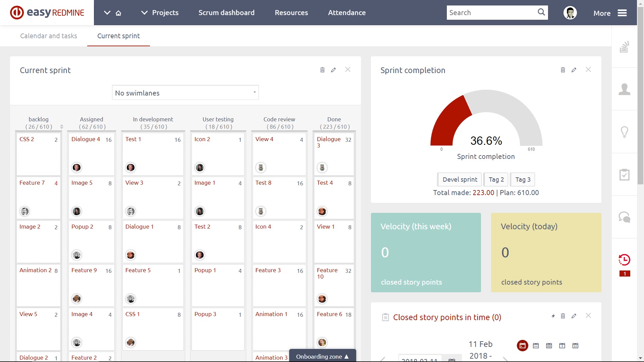Open the activity feed sidebar icon
This screenshot has width=644, height=362.
click(624, 47)
